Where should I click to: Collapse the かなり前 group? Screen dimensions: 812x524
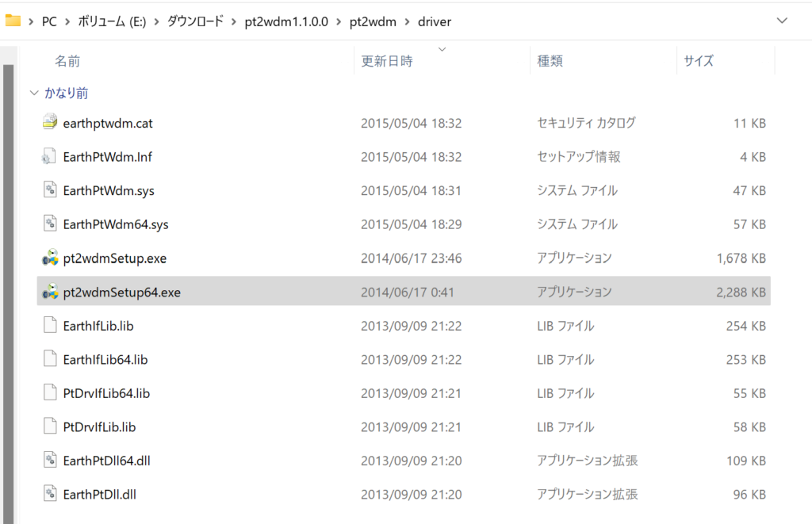coord(34,94)
